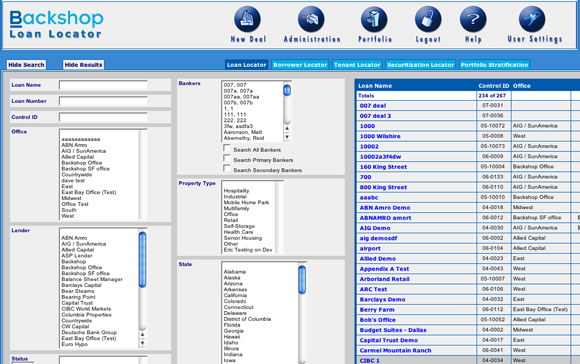
Task: Click the State list scrollbar thumb
Action: pos(302,280)
